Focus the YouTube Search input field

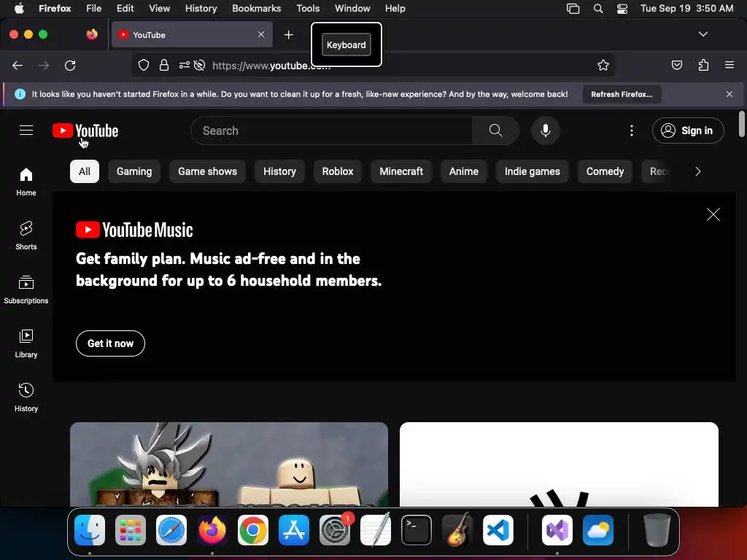(332, 131)
